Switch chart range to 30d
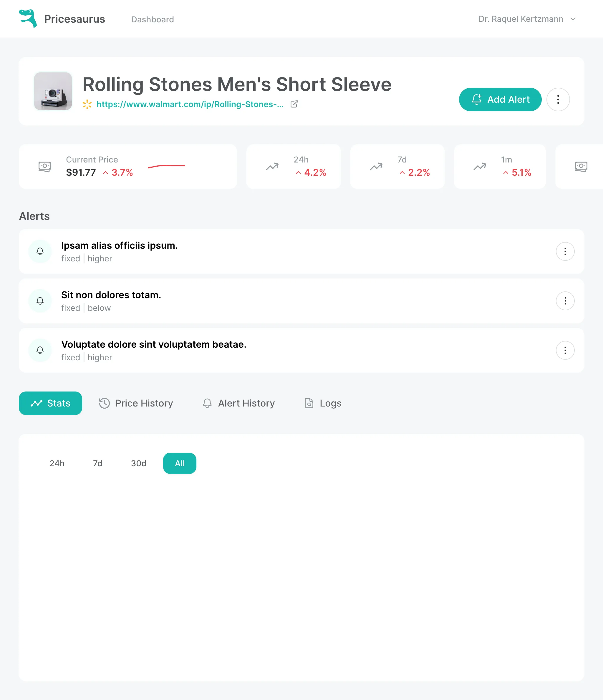Viewport: 603px width, 700px height. point(139,463)
